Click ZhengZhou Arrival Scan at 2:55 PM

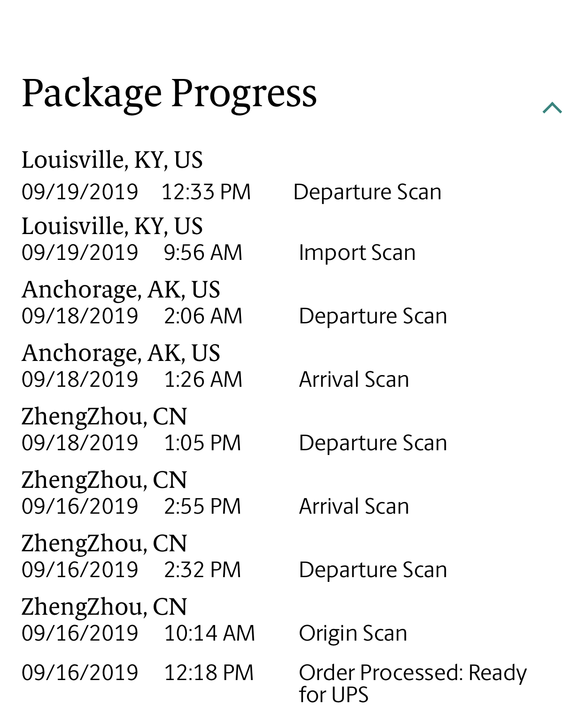coord(354,506)
